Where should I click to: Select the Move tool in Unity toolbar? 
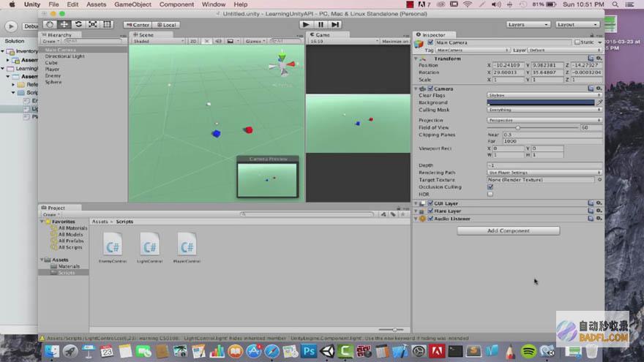[x=64, y=25]
